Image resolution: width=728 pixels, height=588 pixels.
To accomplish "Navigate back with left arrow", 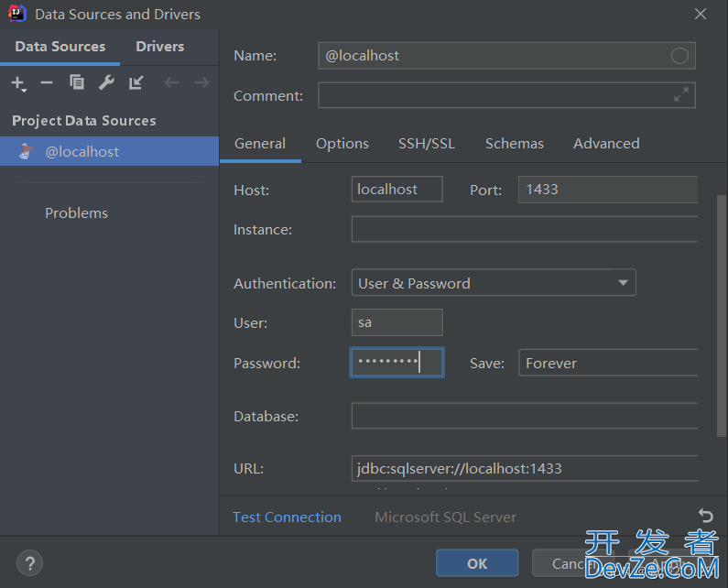I will 171,82.
